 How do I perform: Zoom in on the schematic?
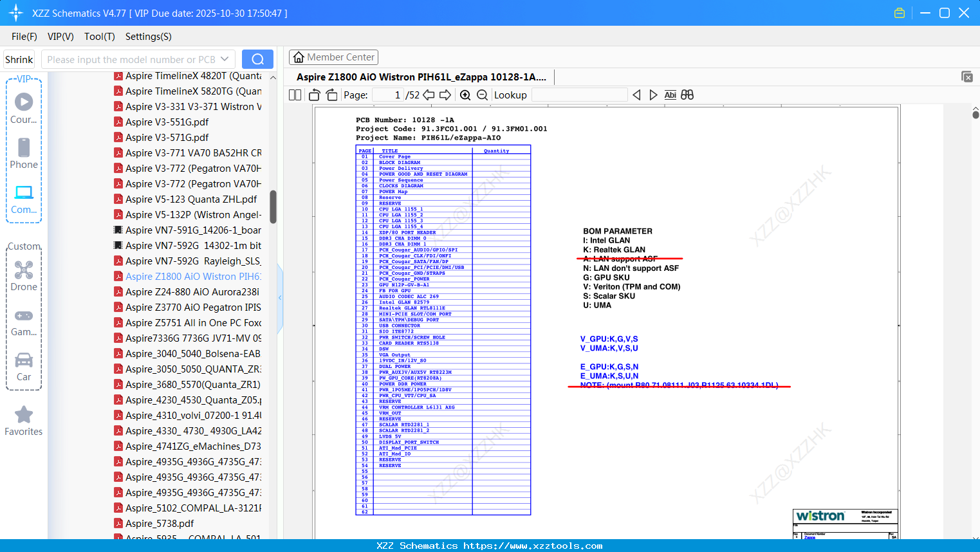(465, 95)
